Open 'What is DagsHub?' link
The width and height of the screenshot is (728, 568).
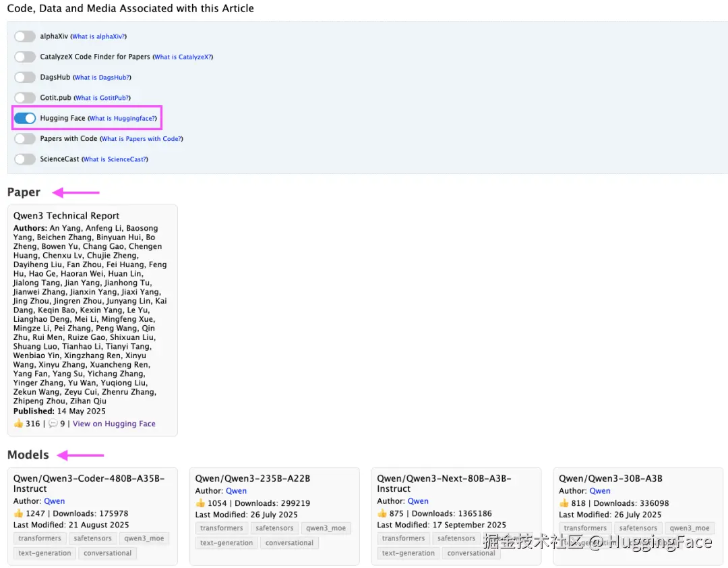pos(102,78)
